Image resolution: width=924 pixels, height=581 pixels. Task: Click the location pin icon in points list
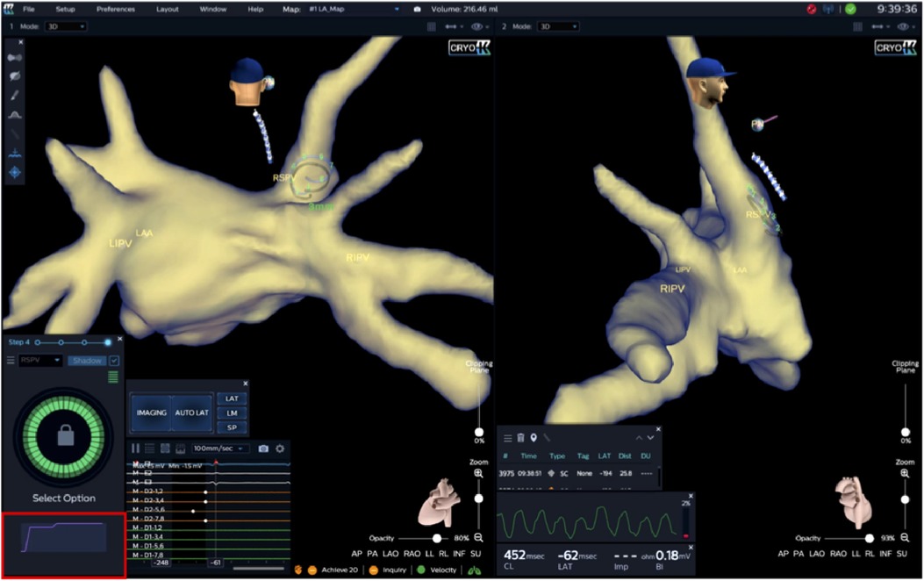(533, 437)
